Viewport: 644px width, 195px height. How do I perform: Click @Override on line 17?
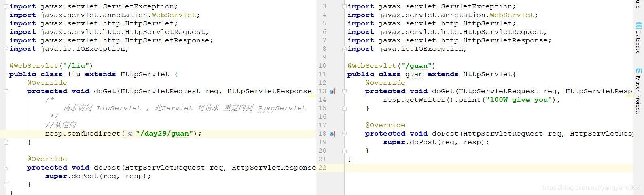point(385,125)
